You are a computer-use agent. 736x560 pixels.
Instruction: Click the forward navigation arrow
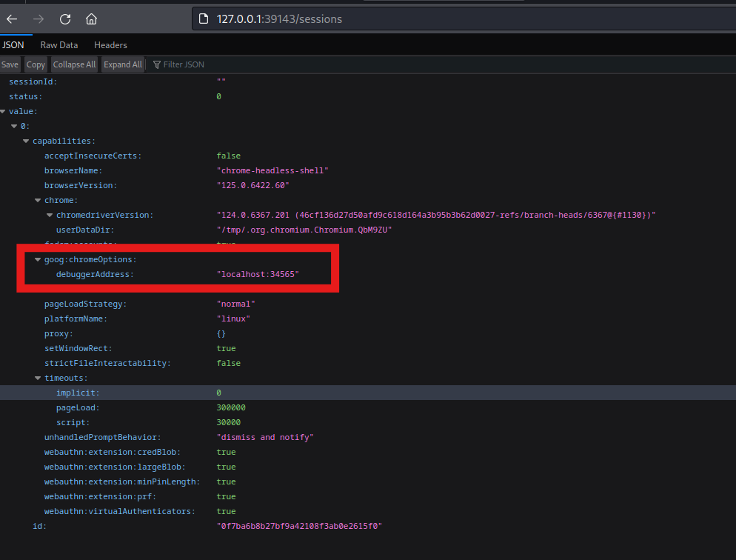coord(39,19)
